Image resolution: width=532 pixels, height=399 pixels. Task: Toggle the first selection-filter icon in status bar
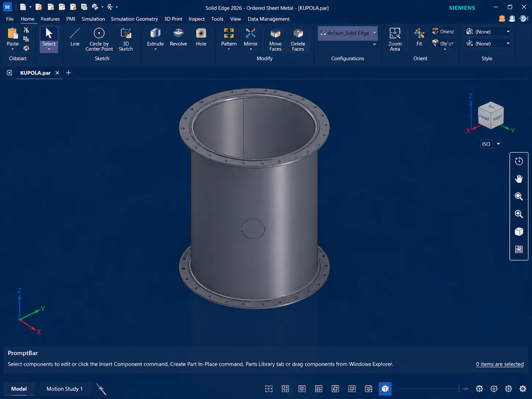(269, 389)
